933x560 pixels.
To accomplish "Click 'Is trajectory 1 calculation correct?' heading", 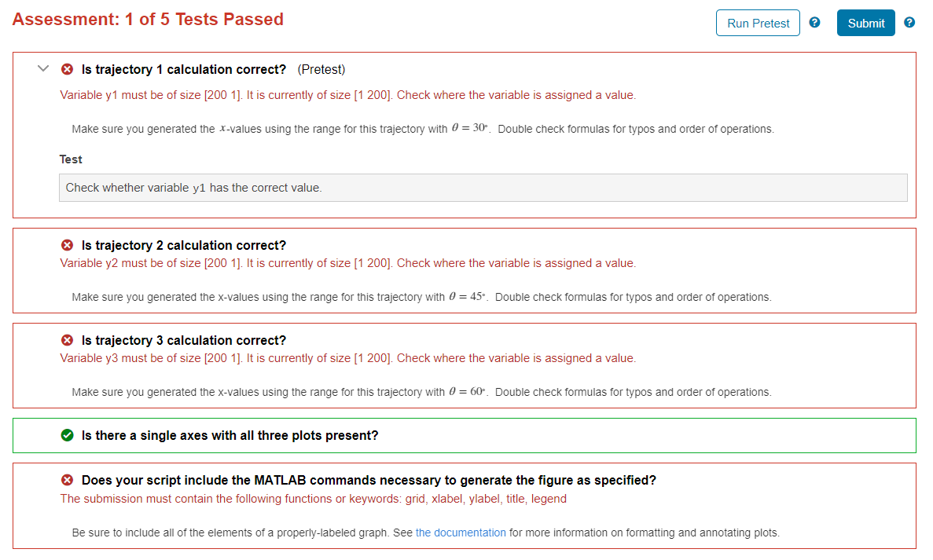I will (183, 69).
